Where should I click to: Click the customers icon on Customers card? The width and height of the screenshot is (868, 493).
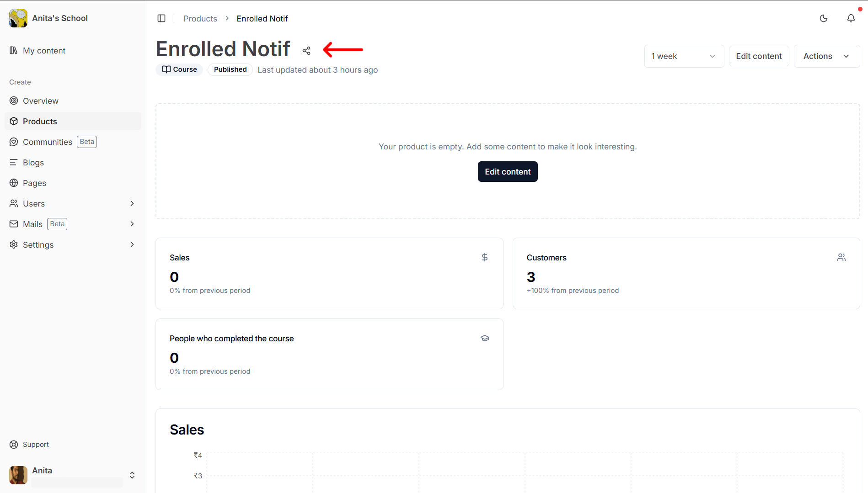(841, 257)
